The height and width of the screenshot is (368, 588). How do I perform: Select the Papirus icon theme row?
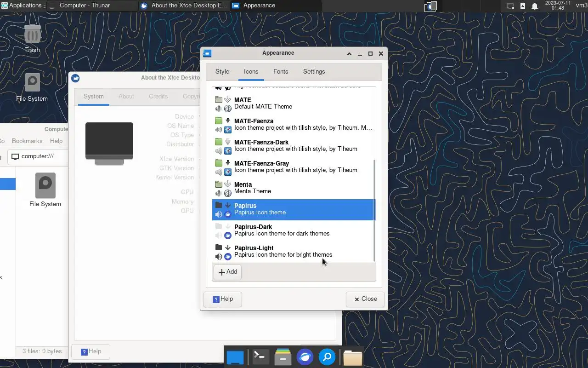(294, 209)
